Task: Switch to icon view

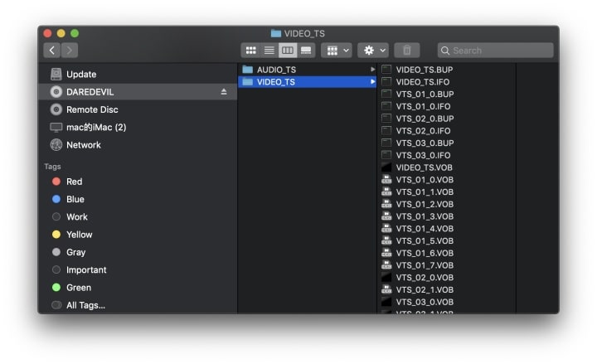Action: [250, 51]
